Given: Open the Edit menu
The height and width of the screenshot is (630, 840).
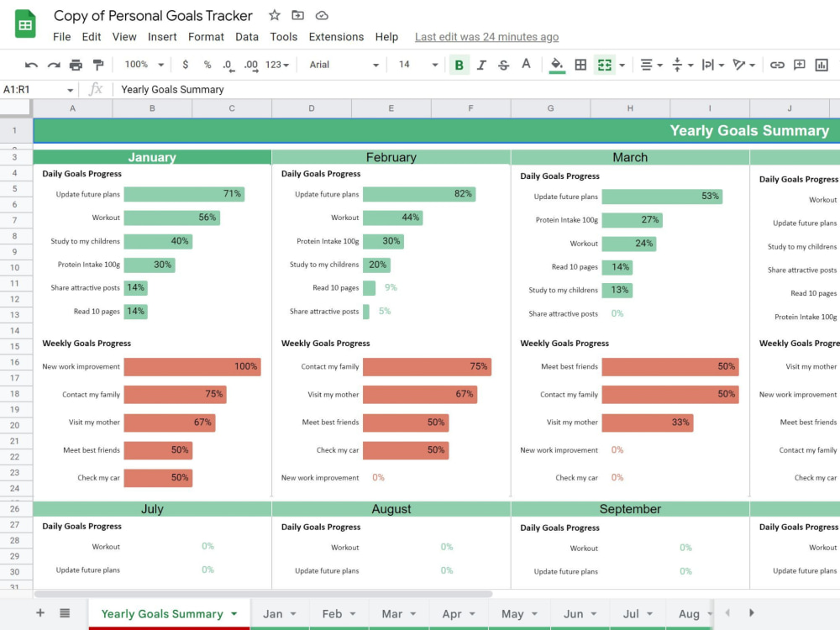Looking at the screenshot, I should (91, 37).
